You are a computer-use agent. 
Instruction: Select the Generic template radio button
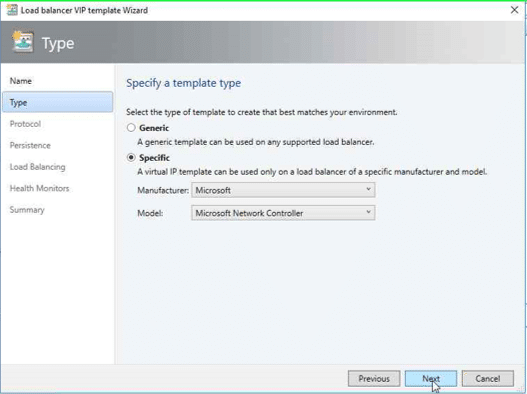[x=131, y=128]
